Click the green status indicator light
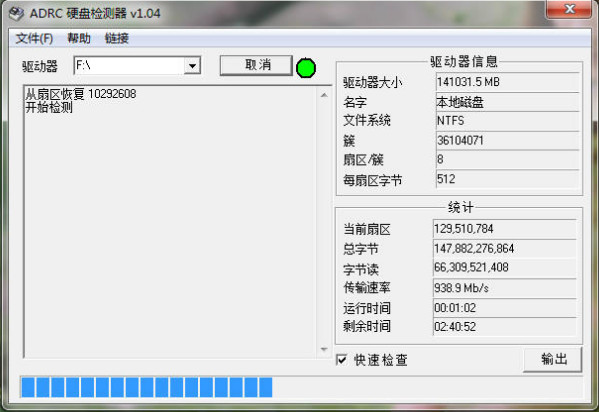This screenshot has width=599, height=412. pyautogui.click(x=306, y=68)
